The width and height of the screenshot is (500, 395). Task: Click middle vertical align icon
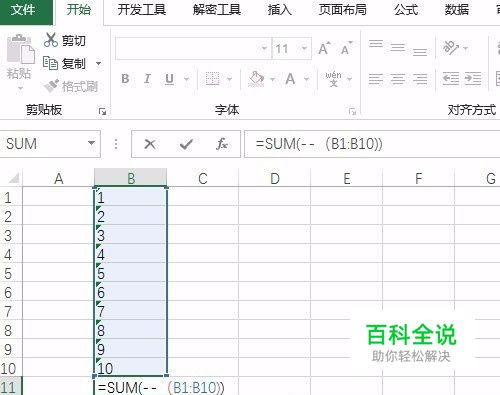point(398,47)
